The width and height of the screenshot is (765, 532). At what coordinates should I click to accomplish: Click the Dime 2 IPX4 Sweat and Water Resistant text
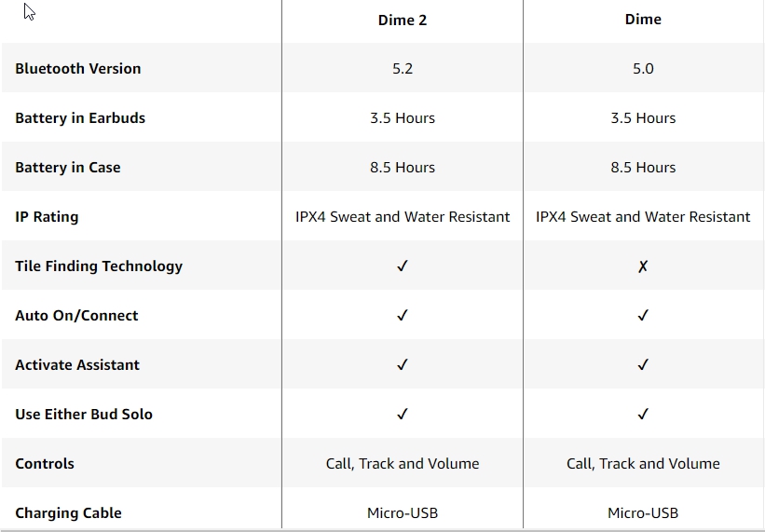coord(403,217)
